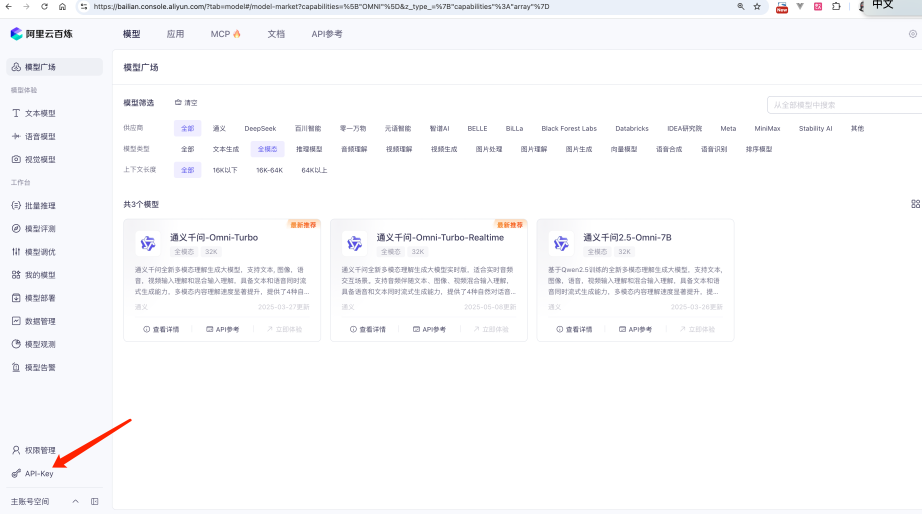The image size is (922, 514).
Task: Click the 通义千问-Omni-Turbo model logo
Action: point(148,243)
